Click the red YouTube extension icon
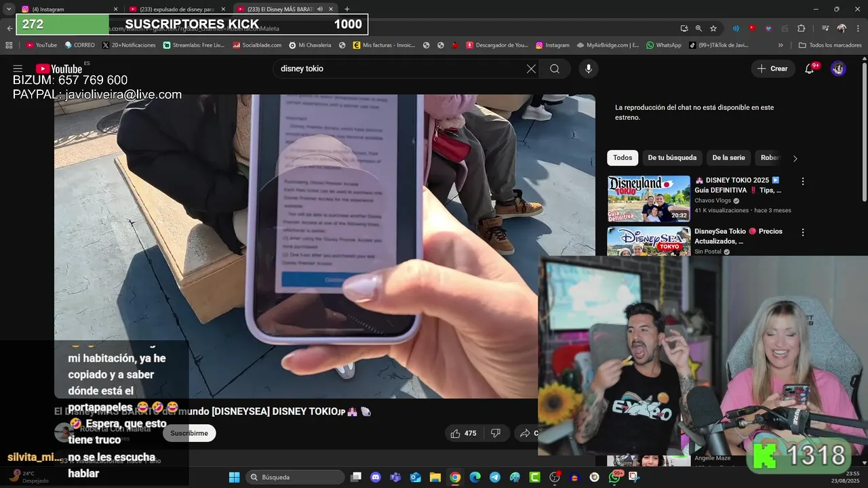The height and width of the screenshot is (488, 868). pos(752,28)
